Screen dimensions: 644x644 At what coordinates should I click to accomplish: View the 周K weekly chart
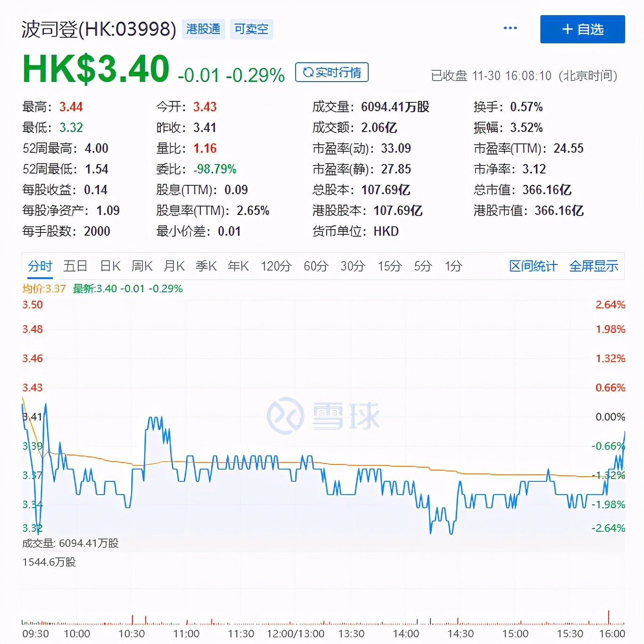(142, 266)
